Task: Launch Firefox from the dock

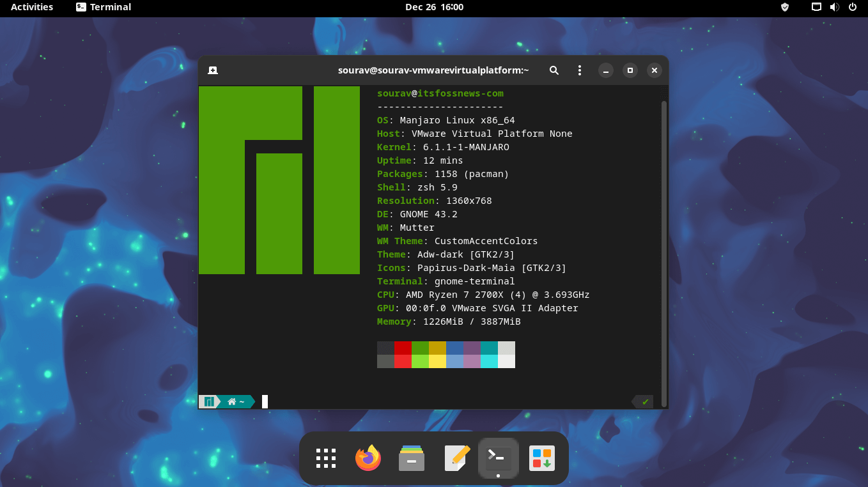Action: pyautogui.click(x=368, y=458)
